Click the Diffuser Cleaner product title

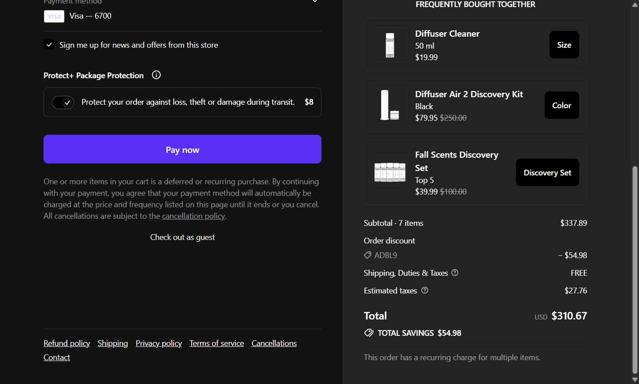[447, 34]
